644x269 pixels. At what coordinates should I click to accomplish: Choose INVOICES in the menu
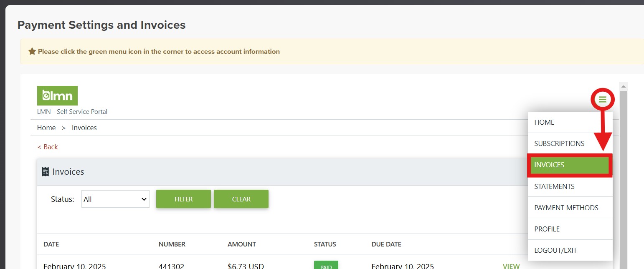pos(570,165)
